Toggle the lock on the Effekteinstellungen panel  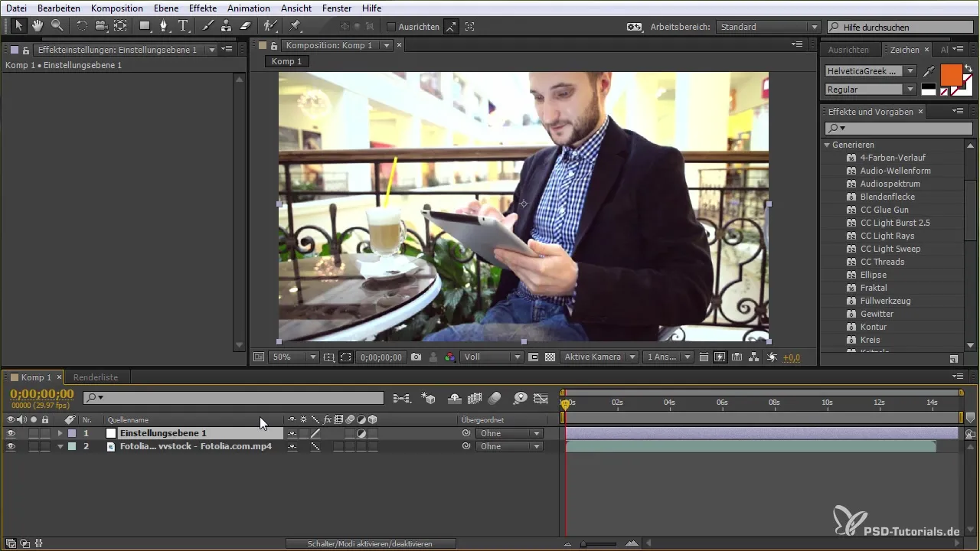pos(26,50)
